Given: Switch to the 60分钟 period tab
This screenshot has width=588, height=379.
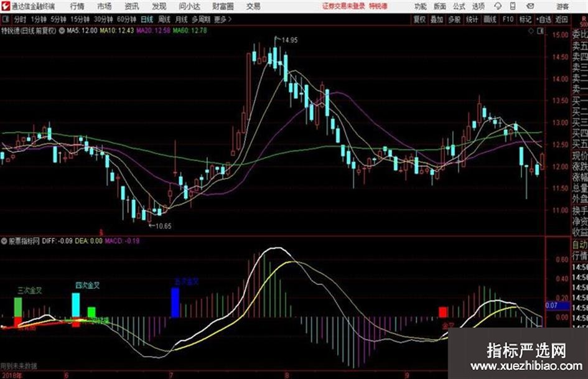Looking at the screenshot, I should (x=126, y=19).
